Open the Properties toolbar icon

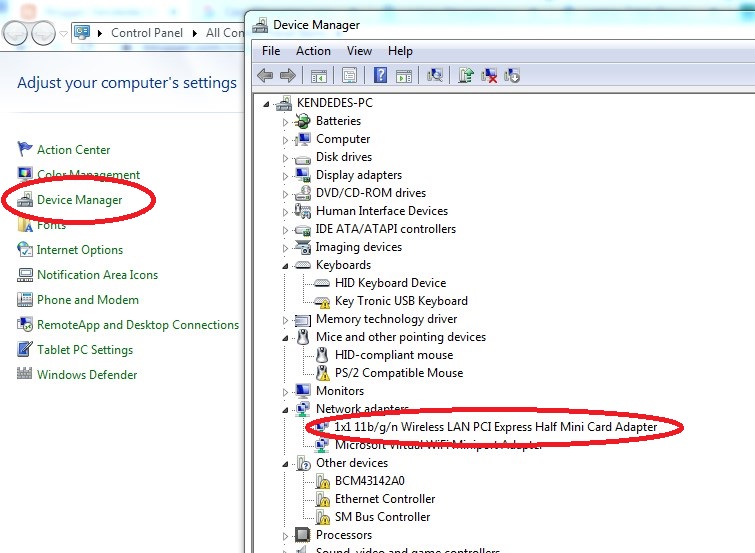tap(350, 76)
